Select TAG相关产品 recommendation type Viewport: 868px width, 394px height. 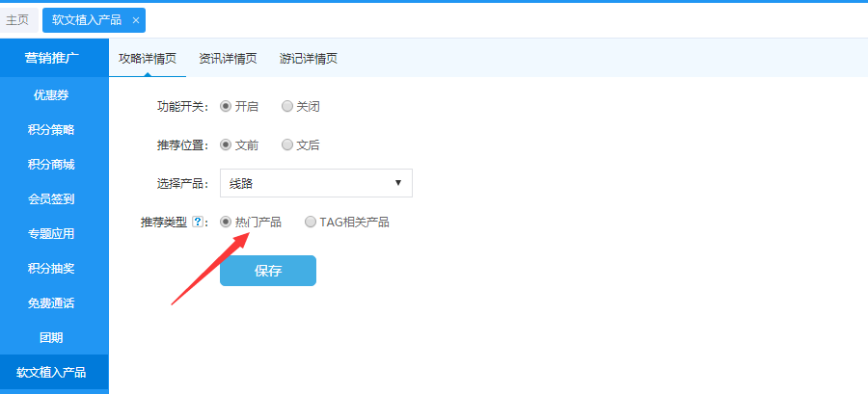coord(311,223)
